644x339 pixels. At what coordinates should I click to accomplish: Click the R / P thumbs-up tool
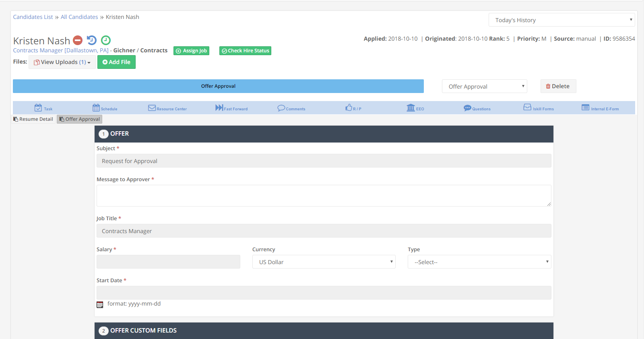coord(353,108)
